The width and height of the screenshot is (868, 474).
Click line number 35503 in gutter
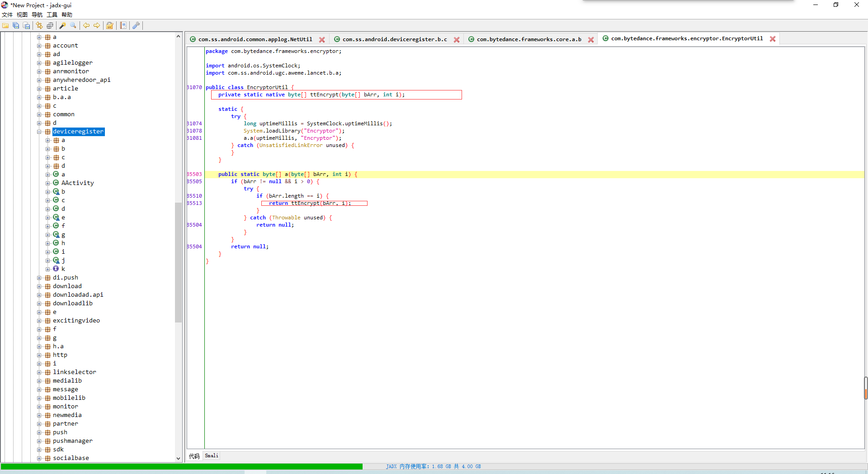(x=194, y=174)
